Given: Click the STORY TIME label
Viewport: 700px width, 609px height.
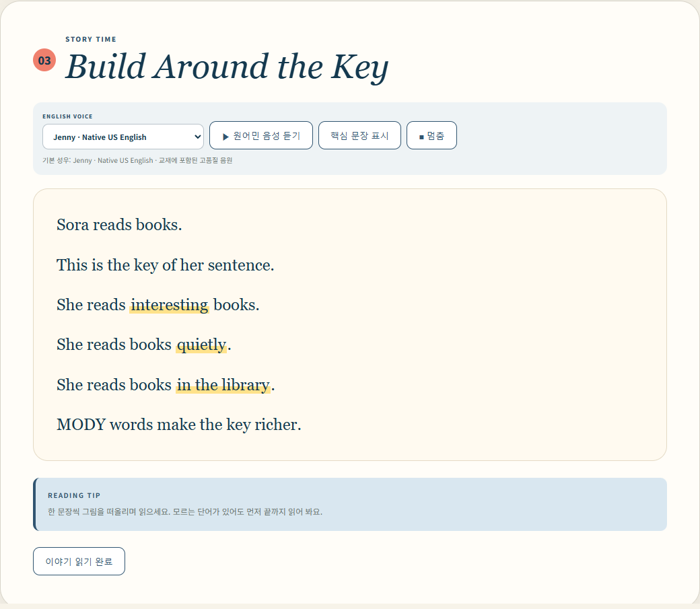Looking at the screenshot, I should click(x=91, y=39).
